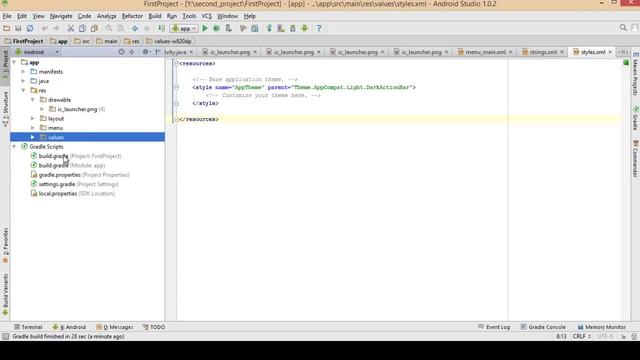Click the Redo arrow in toolbar
This screenshot has width=640, height=360.
click(56, 28)
